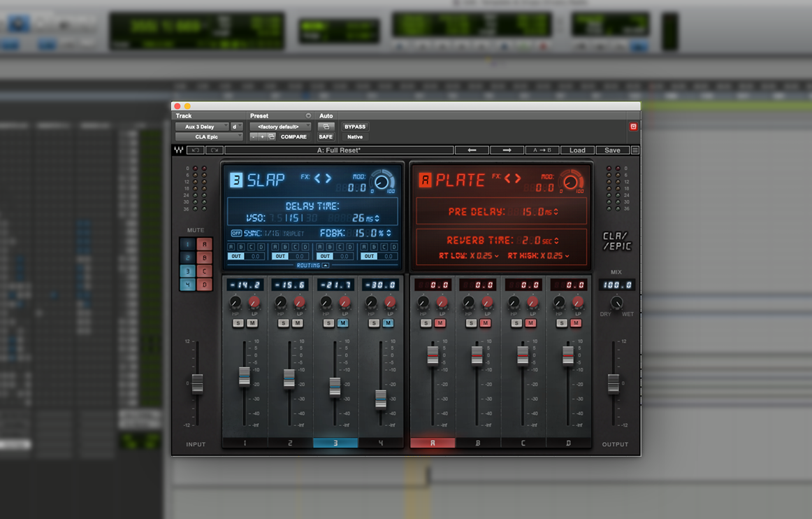Image resolution: width=812 pixels, height=519 pixels.
Task: Adjust FDBK percentage stepper arrows
Action: pos(389,234)
